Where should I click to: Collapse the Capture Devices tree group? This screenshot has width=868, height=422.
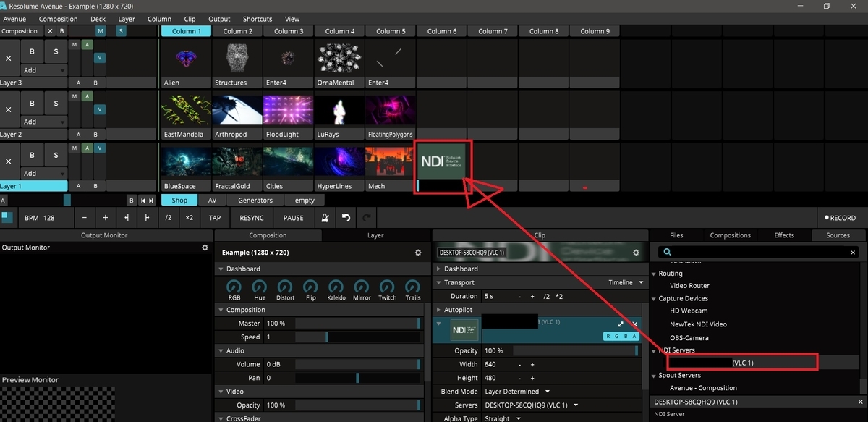coord(654,298)
